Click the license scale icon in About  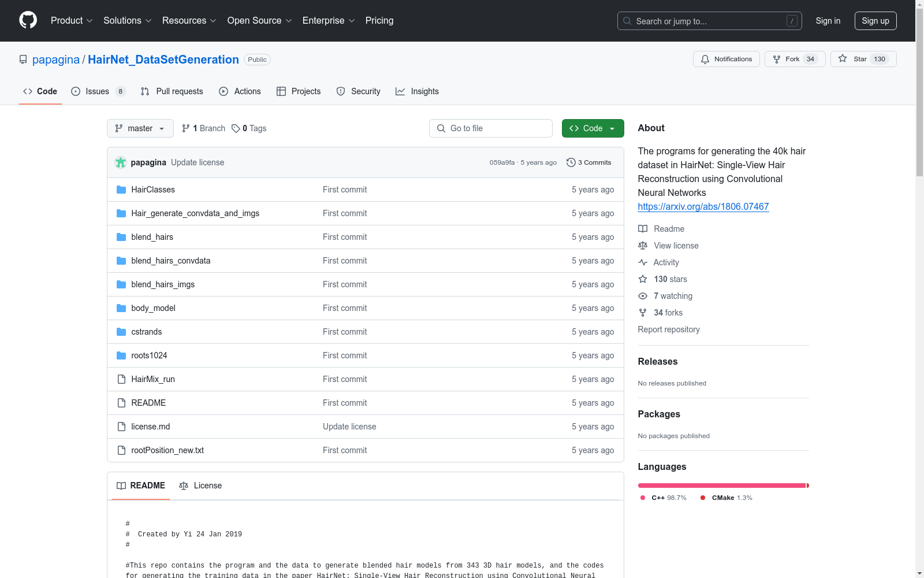(643, 246)
